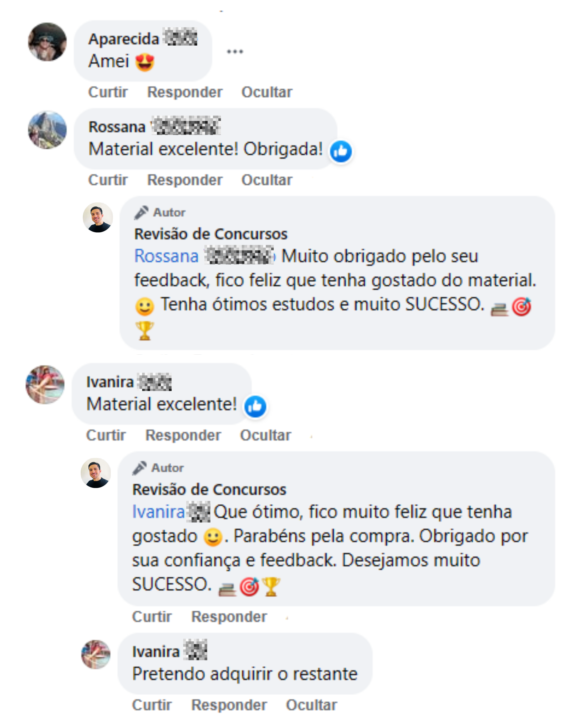Hide Aparecida's comment with Ocultar
Viewport: 582px width, 728px height.
click(267, 92)
